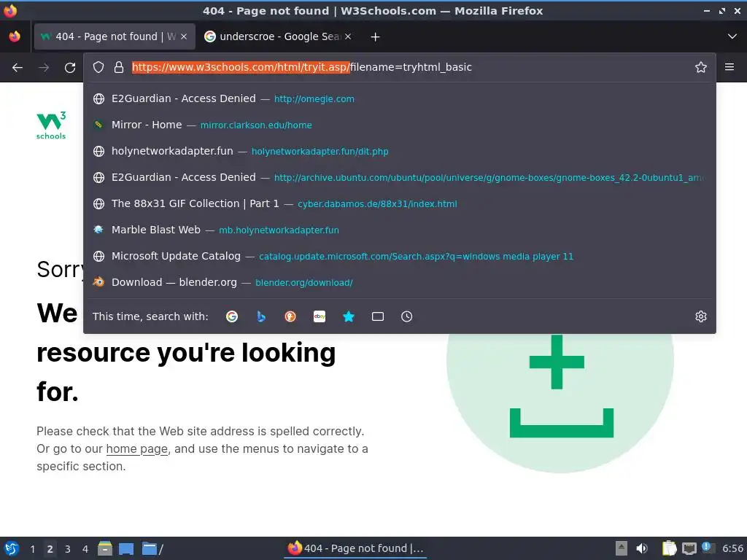Select the E2Guardian archive.ubuntu.com suggestion
Viewport: 747px width, 560px height.
point(399,177)
